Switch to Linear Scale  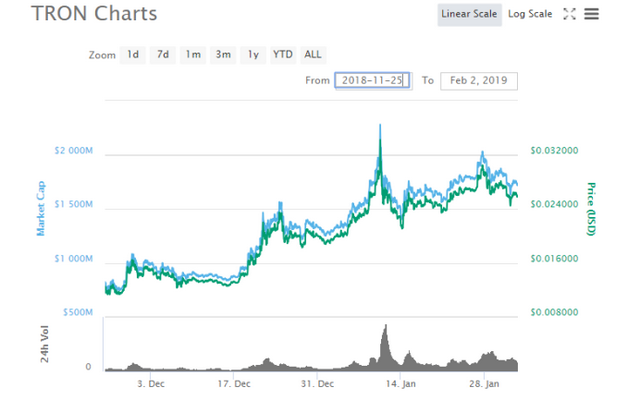[469, 14]
